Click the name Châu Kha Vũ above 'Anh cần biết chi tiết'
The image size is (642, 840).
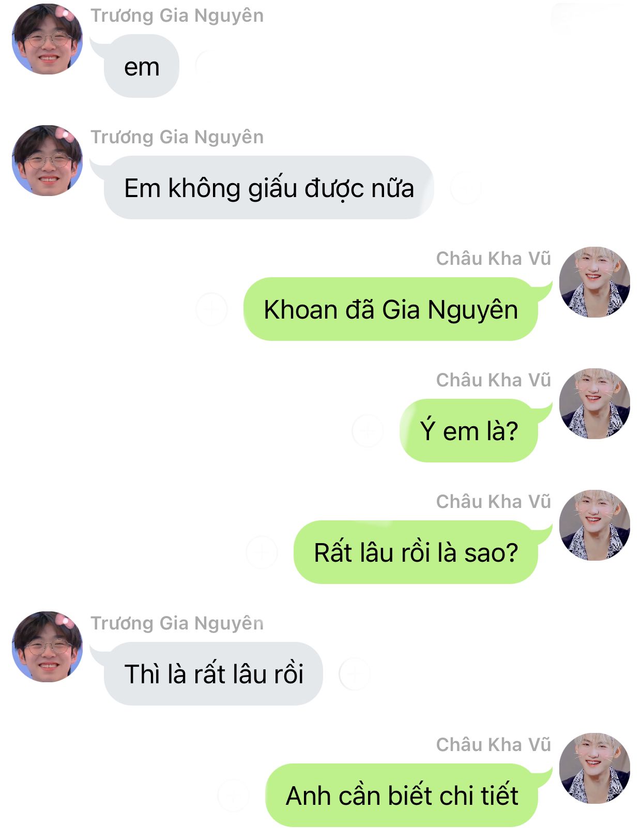pyautogui.click(x=494, y=744)
